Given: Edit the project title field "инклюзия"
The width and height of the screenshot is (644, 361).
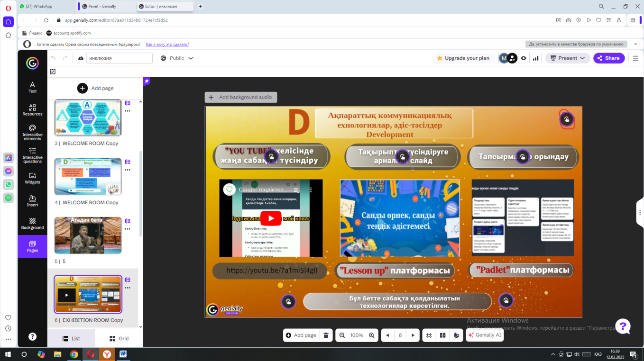Looking at the screenshot, I should [120, 58].
